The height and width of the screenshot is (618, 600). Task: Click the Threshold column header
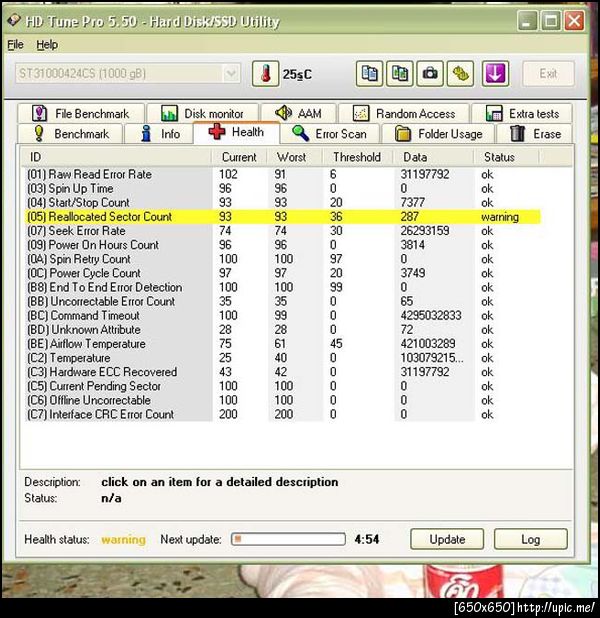click(358, 157)
